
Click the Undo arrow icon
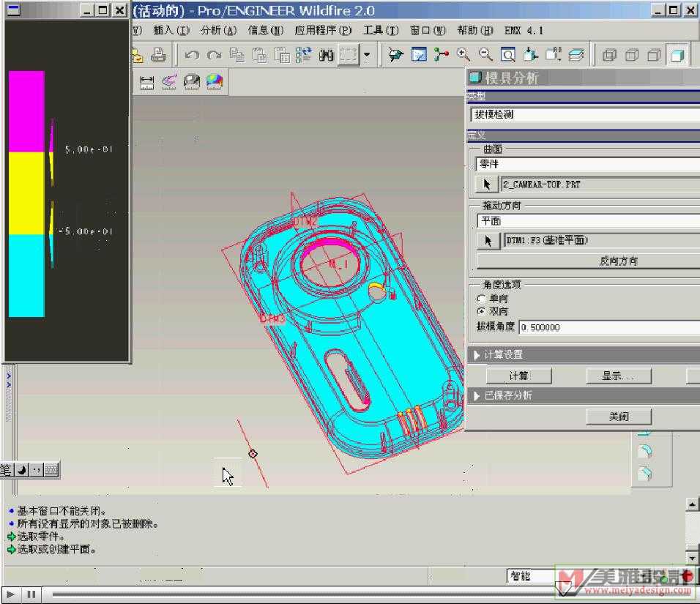tap(192, 55)
